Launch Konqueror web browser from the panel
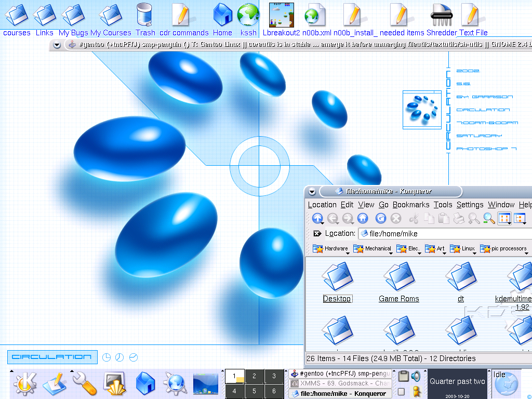This screenshot has width=532, height=399. coord(175,383)
